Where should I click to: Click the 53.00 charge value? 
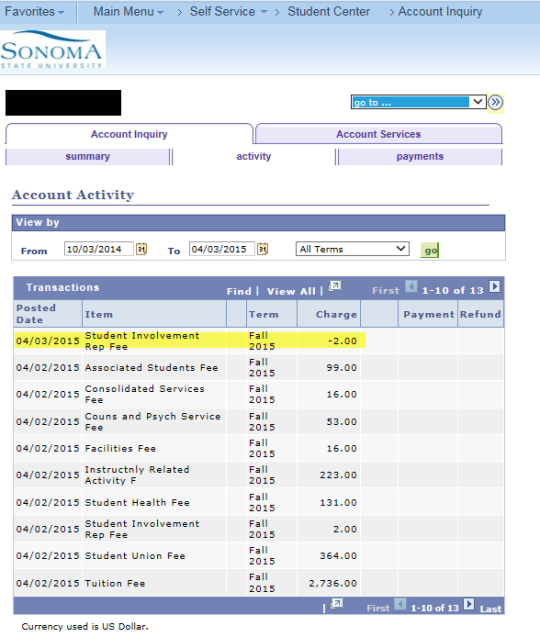pyautogui.click(x=342, y=422)
